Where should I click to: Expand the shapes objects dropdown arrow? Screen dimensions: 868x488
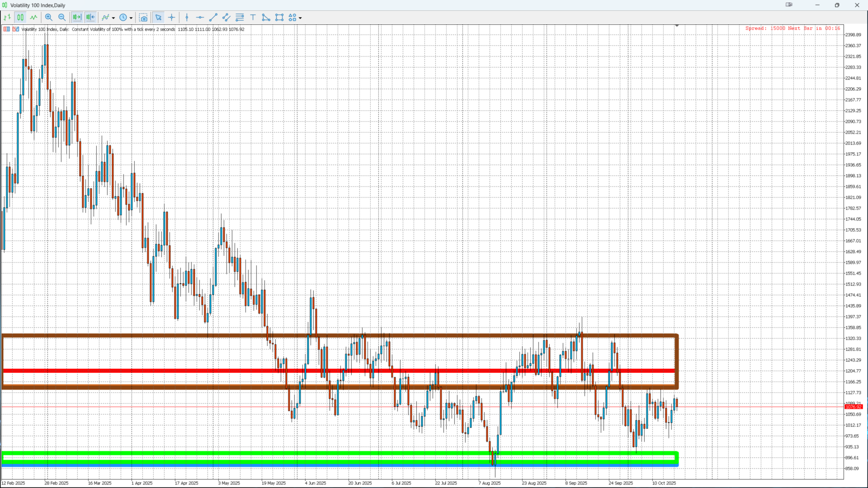click(x=300, y=18)
